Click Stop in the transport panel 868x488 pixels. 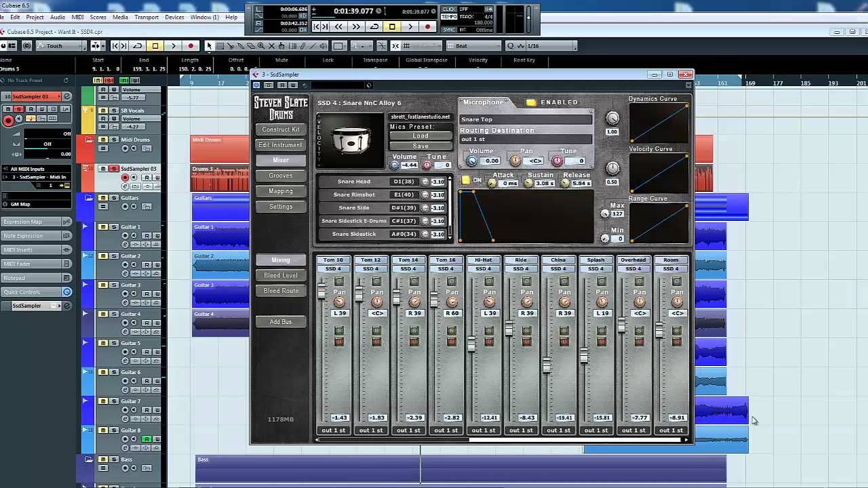(392, 26)
